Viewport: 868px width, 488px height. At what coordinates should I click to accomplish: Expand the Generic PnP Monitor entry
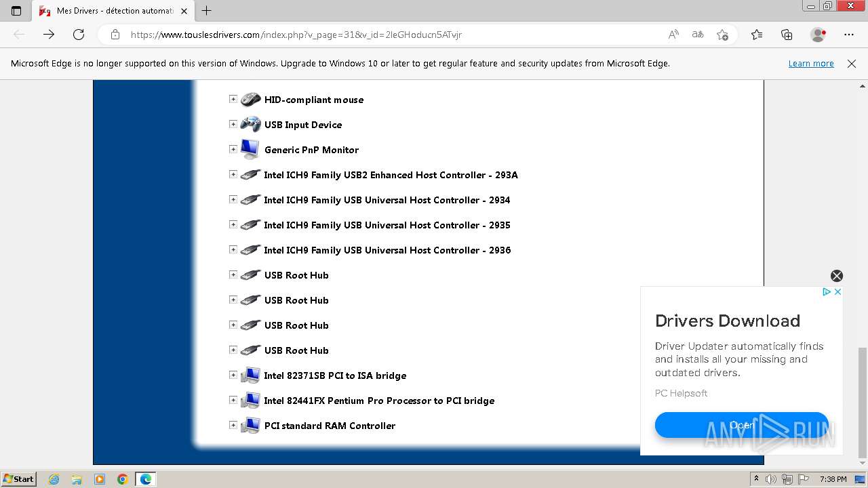(233, 149)
